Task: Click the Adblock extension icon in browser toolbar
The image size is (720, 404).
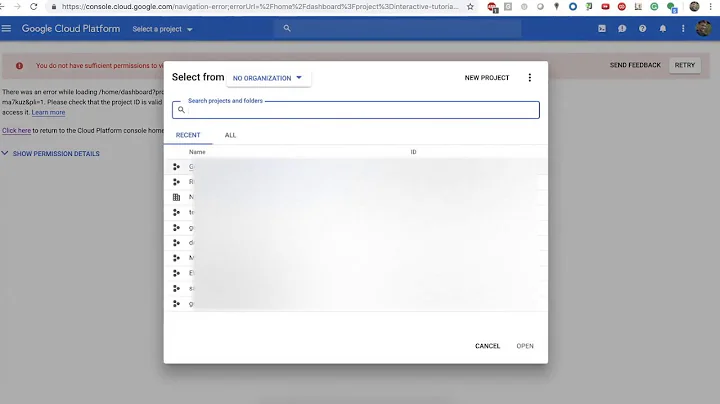Action: point(492,7)
